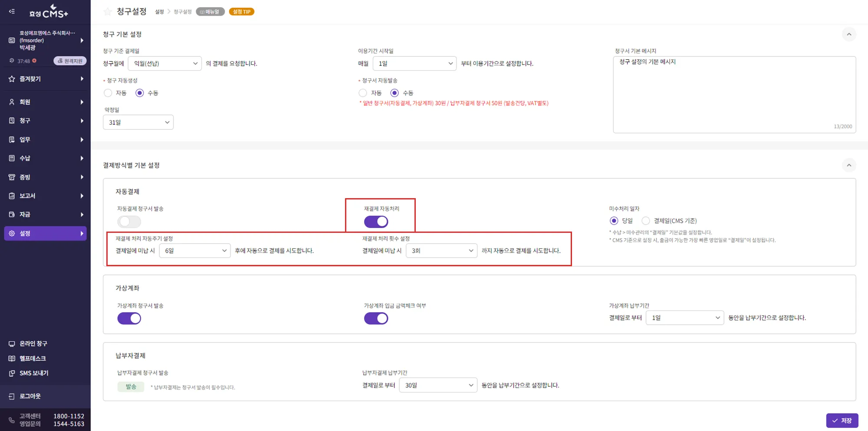Collapse the 청구 기본 설정 section
The height and width of the screenshot is (431, 868).
point(849,34)
